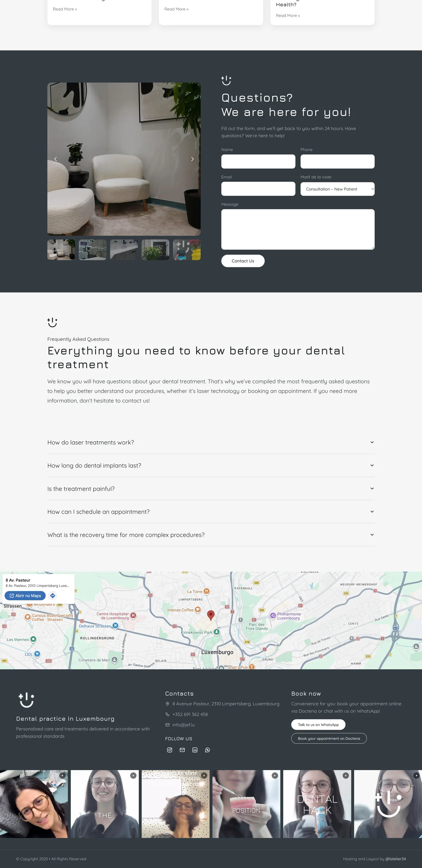Select the dental chair room thumbnail
The image size is (422, 868).
93,250
